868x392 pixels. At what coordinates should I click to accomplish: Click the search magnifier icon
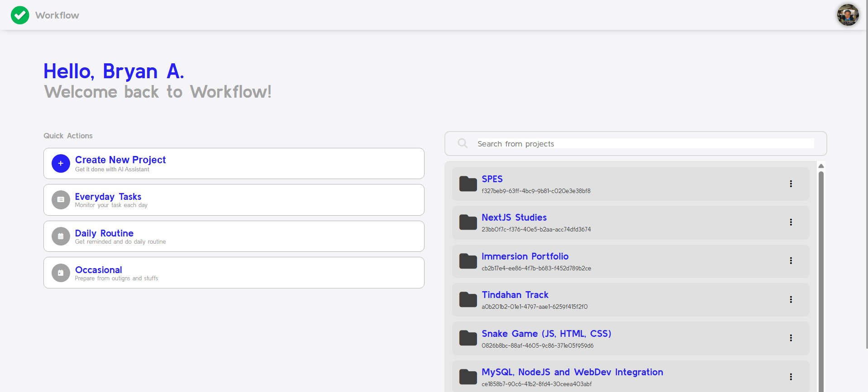tap(463, 144)
